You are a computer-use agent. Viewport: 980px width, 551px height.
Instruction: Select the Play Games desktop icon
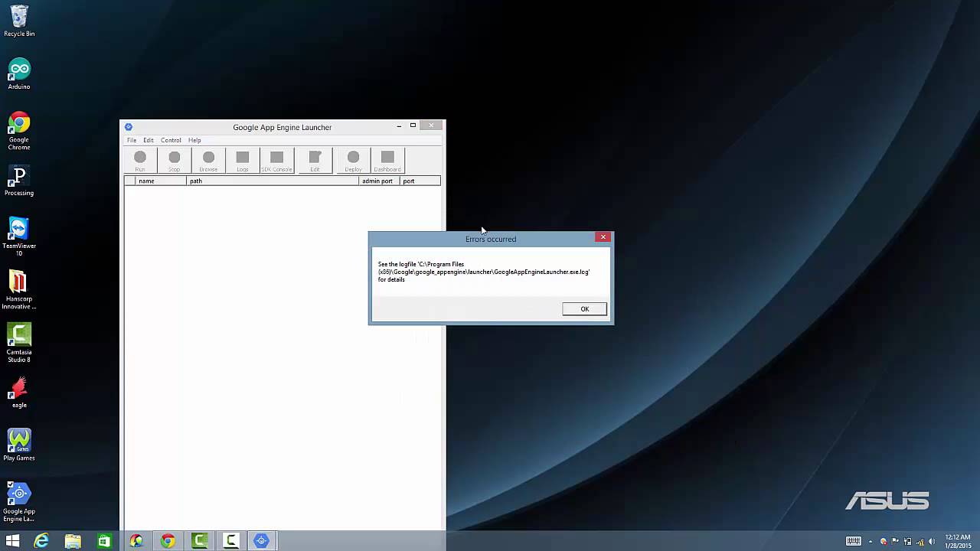[19, 445]
